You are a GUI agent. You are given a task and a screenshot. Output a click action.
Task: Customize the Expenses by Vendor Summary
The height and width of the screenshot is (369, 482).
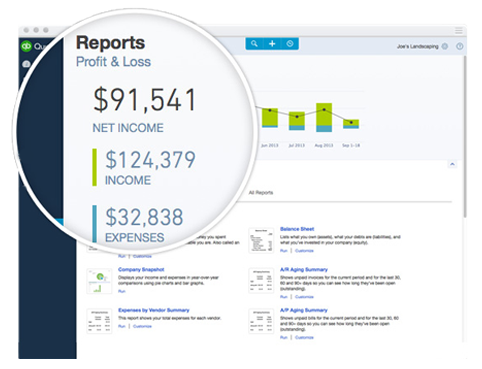coord(142,326)
